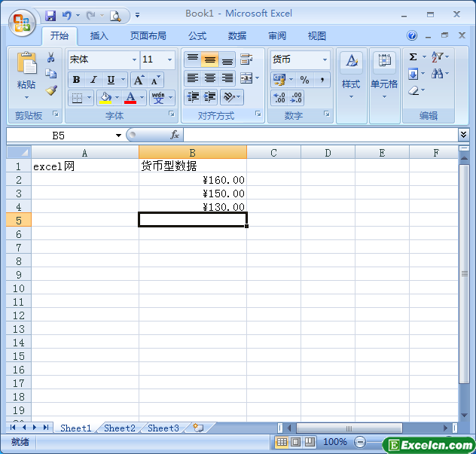Apply yellow fill color bucket

pyautogui.click(x=106, y=98)
